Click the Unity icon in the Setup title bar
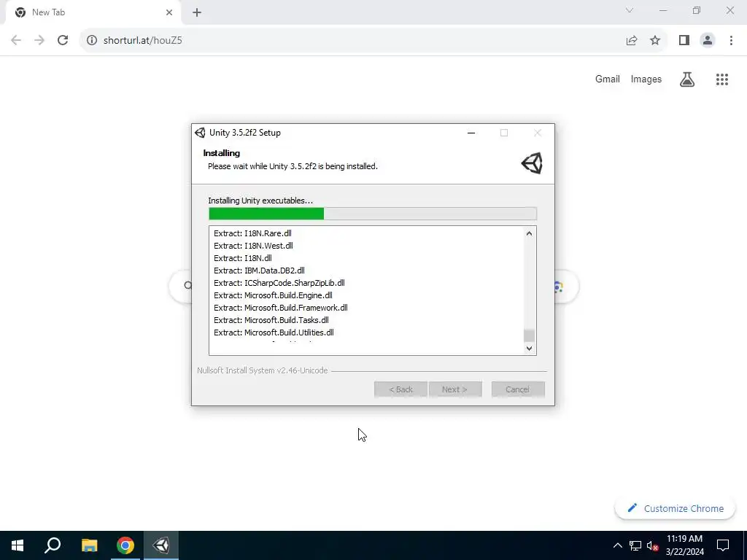The height and width of the screenshot is (560, 747). (x=200, y=133)
